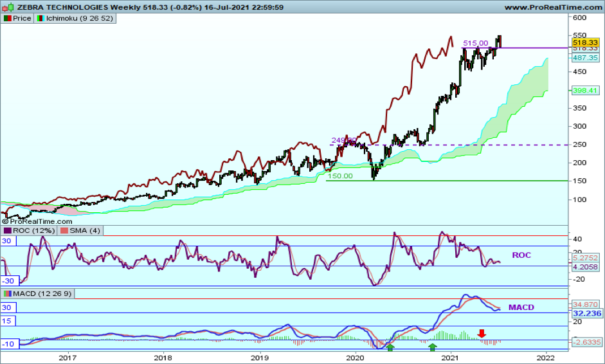Click the 2022 time axis label

(546, 358)
